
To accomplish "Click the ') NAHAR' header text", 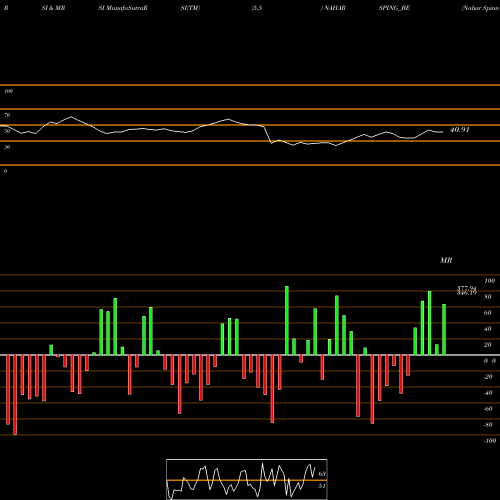I will coord(333,8).
